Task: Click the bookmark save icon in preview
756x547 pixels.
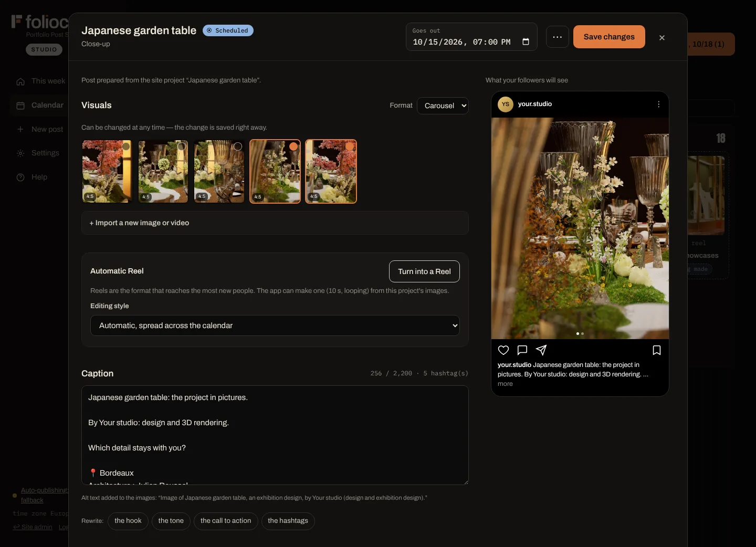Action: (657, 350)
